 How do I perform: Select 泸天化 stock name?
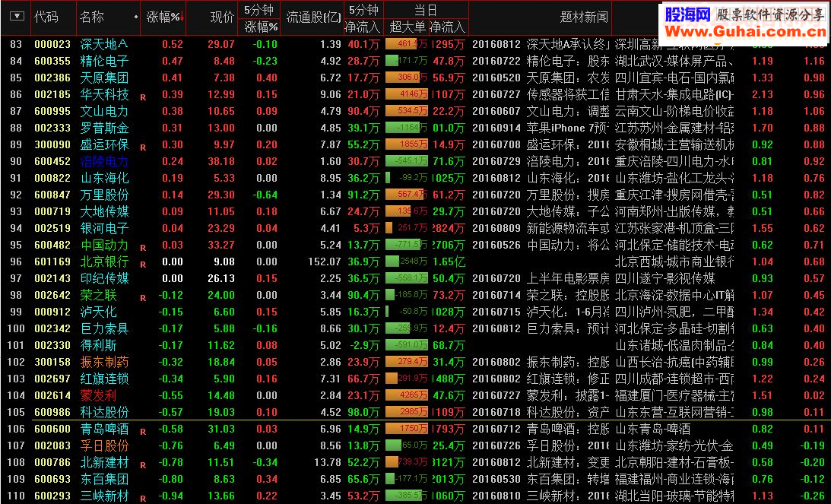tap(99, 312)
